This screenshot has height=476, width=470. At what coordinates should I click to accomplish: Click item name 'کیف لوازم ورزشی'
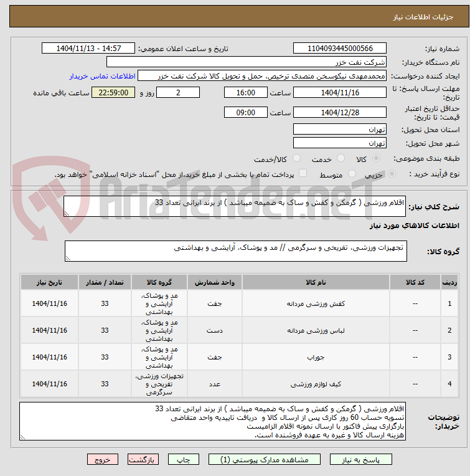[316, 384]
